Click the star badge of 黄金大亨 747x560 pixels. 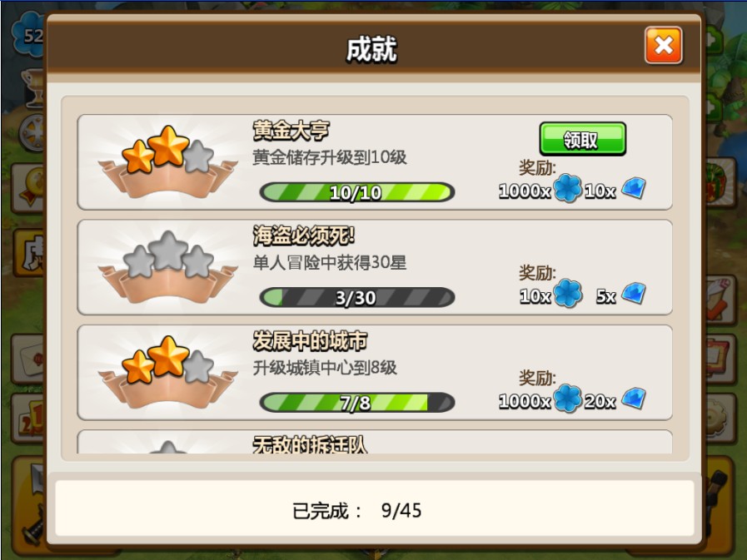pos(167,162)
